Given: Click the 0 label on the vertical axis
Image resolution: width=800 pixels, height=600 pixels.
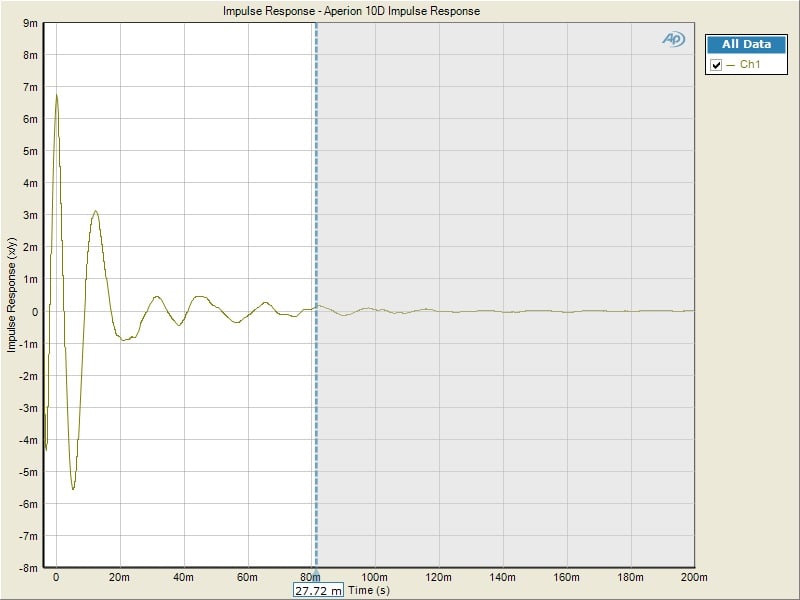Looking at the screenshot, I should [x=34, y=311].
